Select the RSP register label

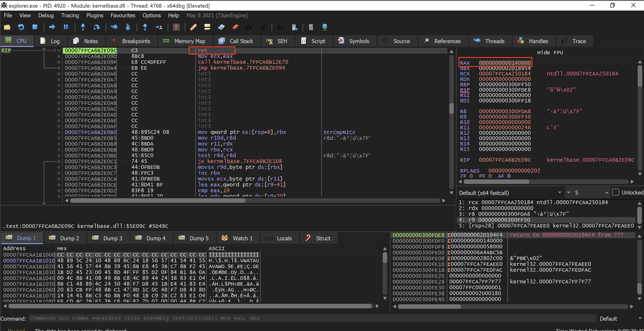point(465,90)
